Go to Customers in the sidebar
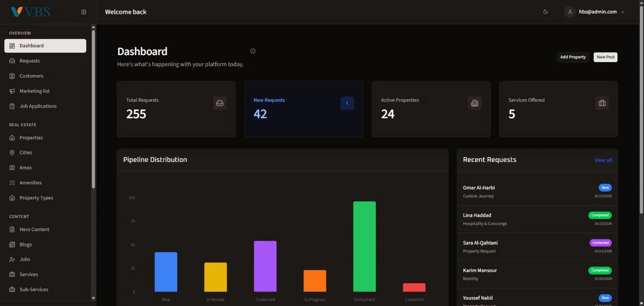The image size is (644, 306). [x=45, y=76]
